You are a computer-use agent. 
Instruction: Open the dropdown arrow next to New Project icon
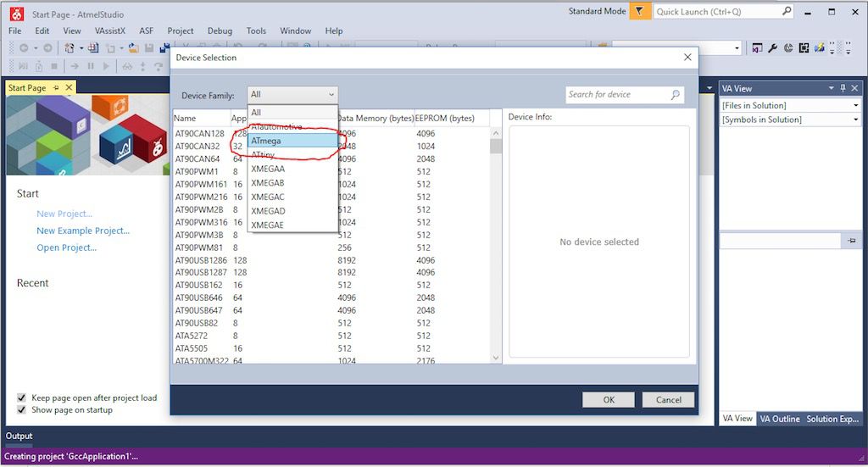tap(81, 48)
